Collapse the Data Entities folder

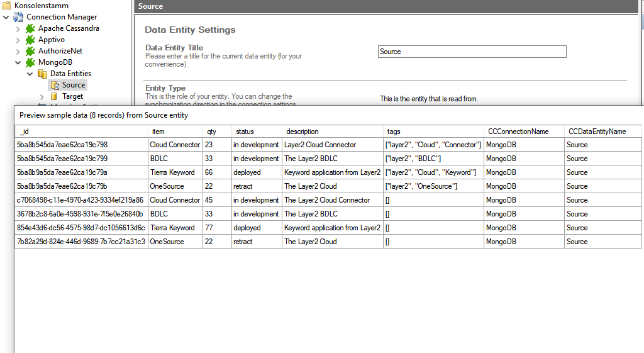(x=30, y=74)
